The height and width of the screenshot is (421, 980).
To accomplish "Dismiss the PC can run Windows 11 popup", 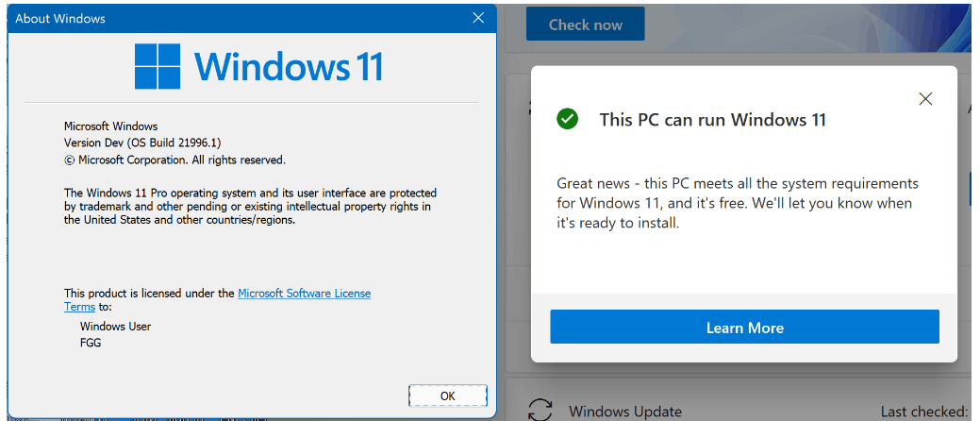I will 925,98.
